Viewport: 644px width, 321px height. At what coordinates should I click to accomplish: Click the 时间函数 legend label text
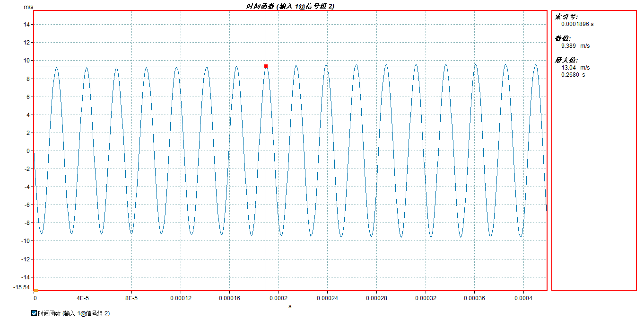[x=74, y=313]
